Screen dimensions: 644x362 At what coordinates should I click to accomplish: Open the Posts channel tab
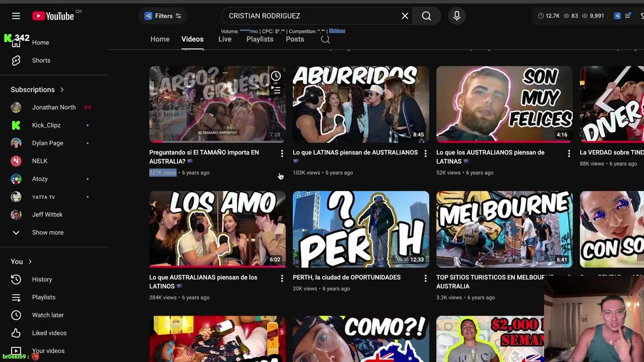[x=295, y=39]
